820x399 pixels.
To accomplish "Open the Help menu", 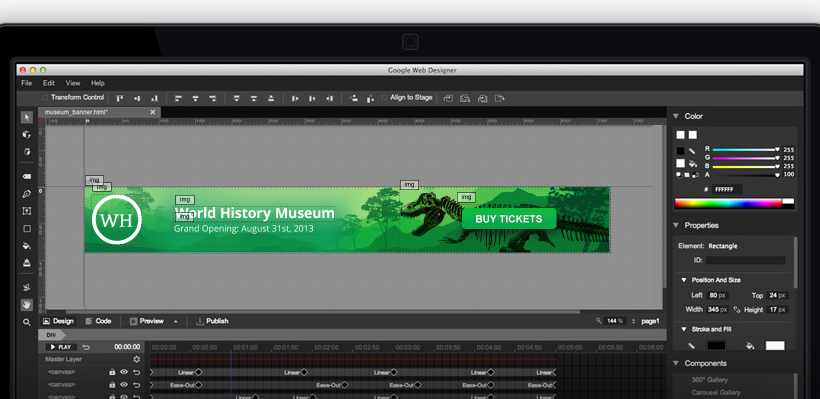I will click(98, 83).
